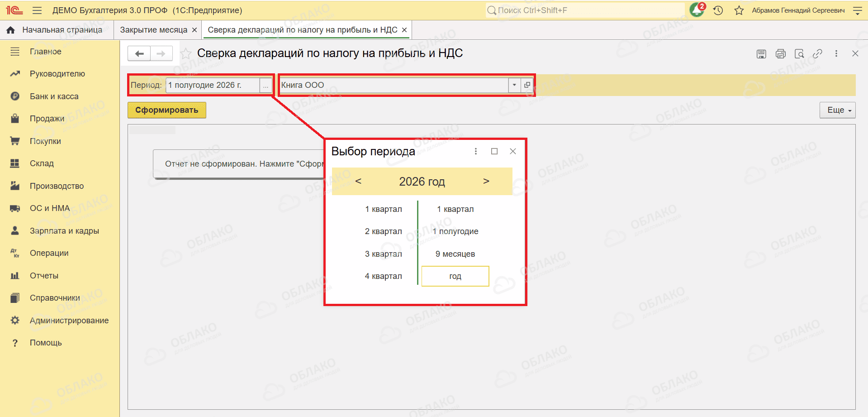Screen dimensions: 868x417
Task: Print the report via printer icon
Action: click(x=780, y=54)
